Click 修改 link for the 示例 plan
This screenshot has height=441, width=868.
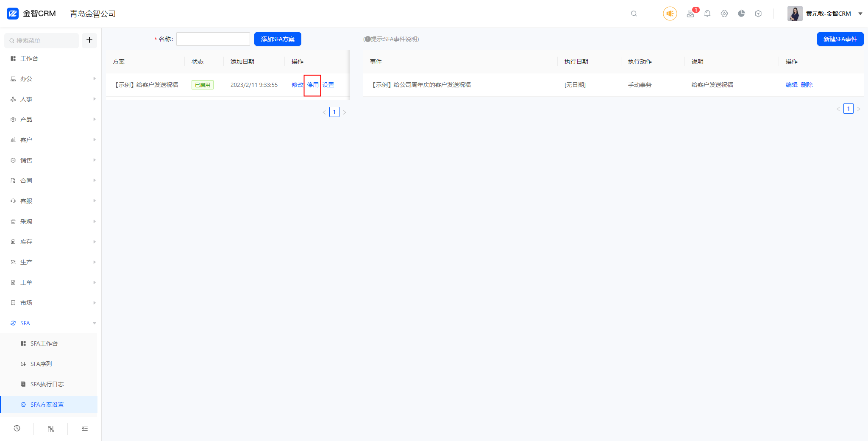(298, 85)
